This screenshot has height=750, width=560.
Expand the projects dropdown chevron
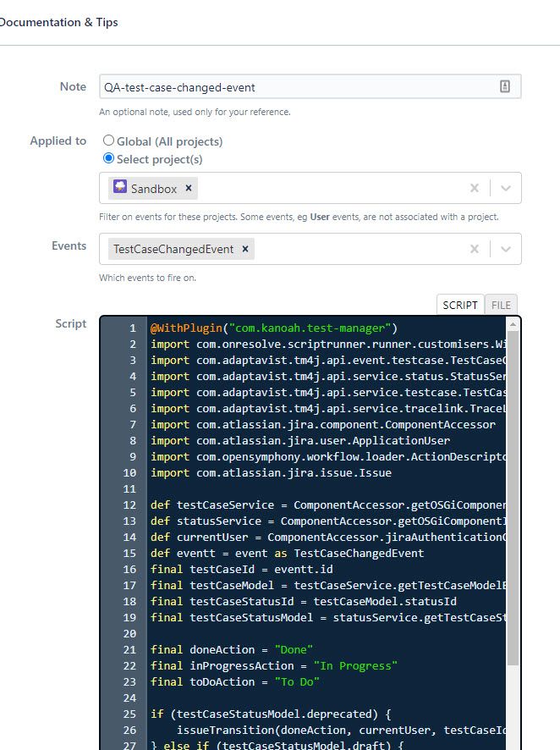click(x=506, y=188)
